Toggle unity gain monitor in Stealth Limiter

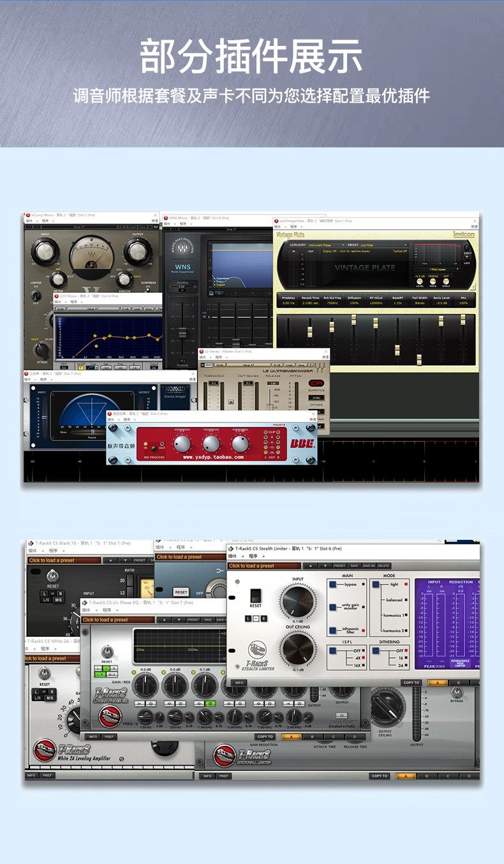click(332, 607)
